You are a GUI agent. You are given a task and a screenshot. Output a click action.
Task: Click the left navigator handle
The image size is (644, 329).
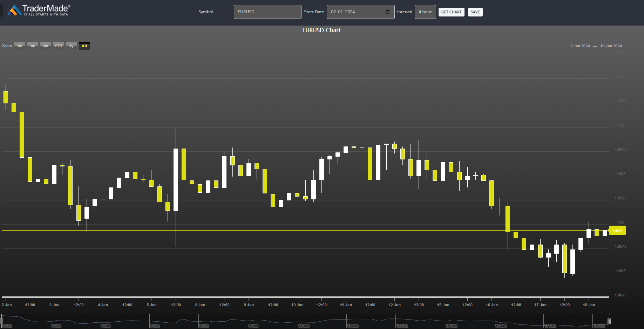tap(2, 321)
